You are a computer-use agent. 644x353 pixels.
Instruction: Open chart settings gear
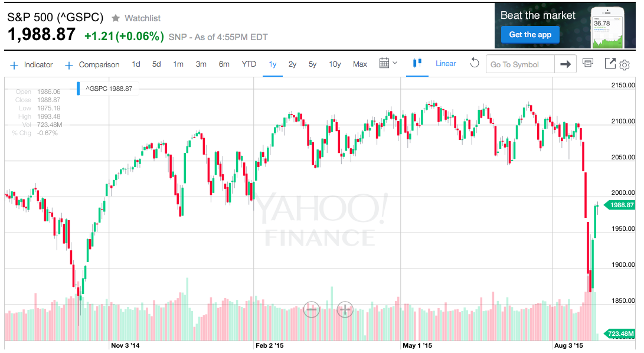pos(625,65)
